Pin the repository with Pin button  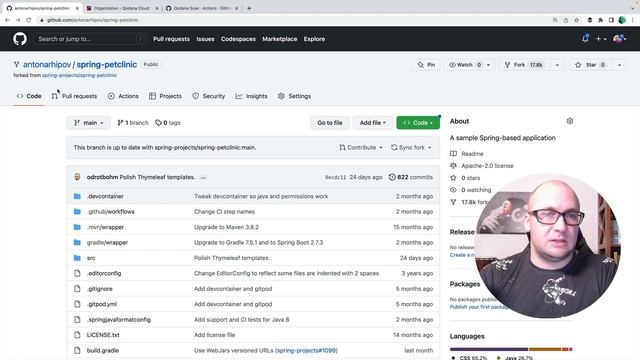point(426,65)
